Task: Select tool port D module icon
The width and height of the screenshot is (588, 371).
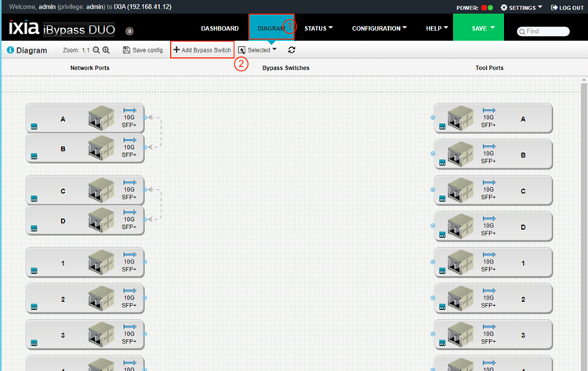Action: click(460, 226)
